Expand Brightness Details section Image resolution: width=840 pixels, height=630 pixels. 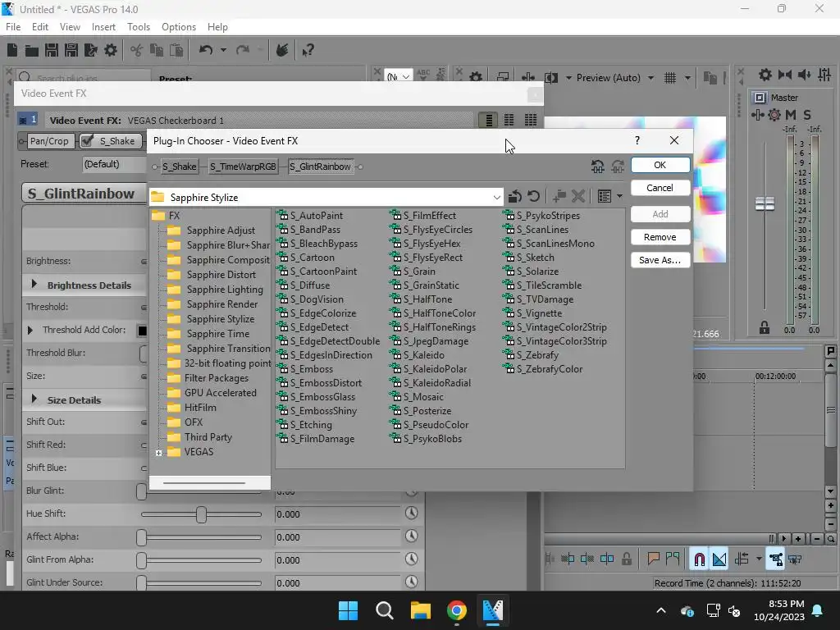34,285
